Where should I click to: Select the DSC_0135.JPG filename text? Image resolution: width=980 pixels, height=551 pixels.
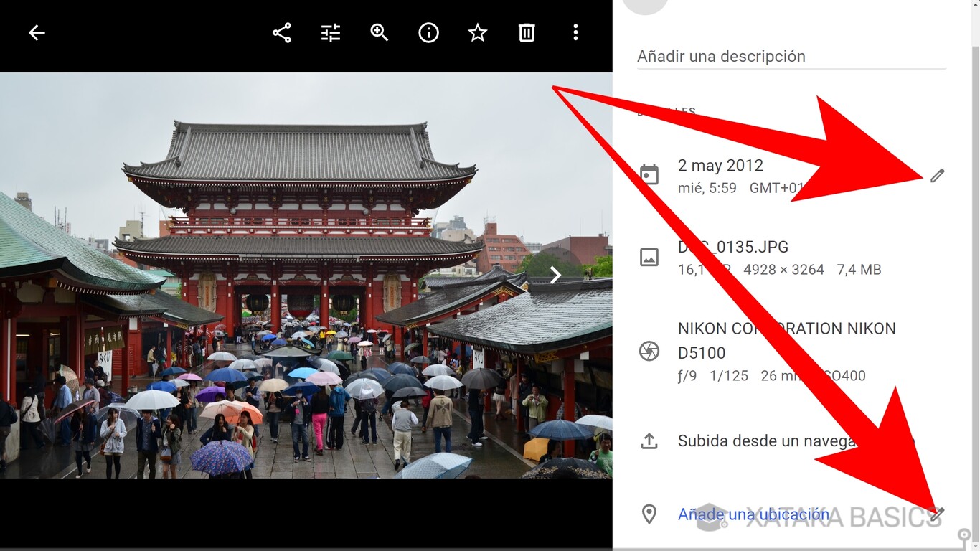(733, 246)
